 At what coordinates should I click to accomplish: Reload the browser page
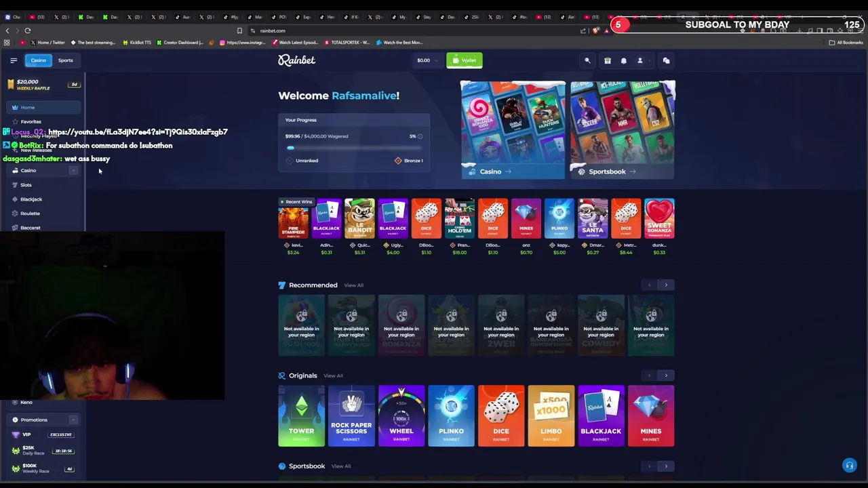(x=28, y=30)
